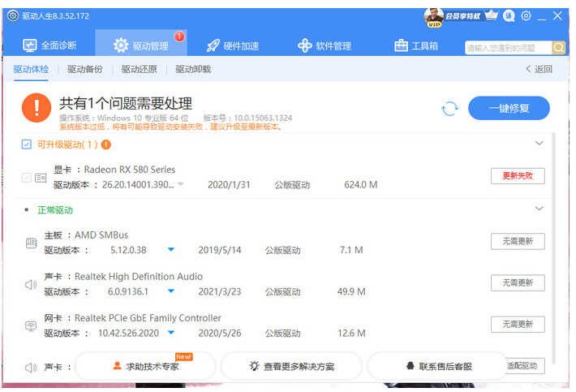Image resolution: width=576 pixels, height=392 pixels.
Task: Click the search input field
Action: [508, 48]
